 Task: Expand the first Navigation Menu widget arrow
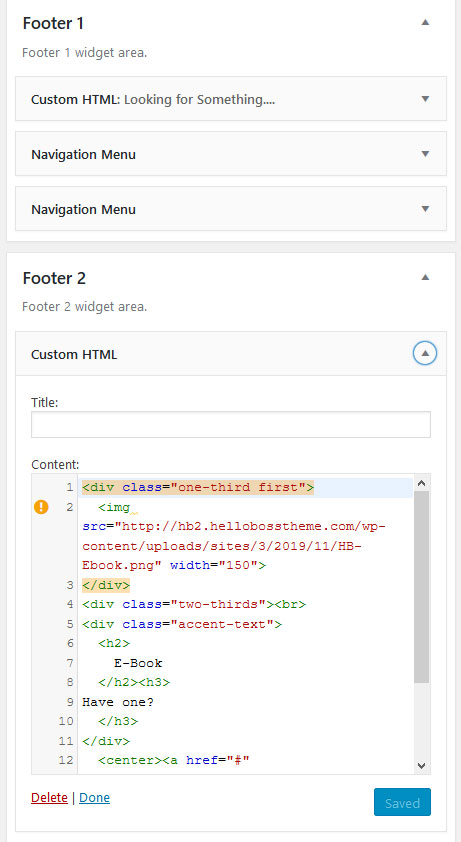pos(425,154)
